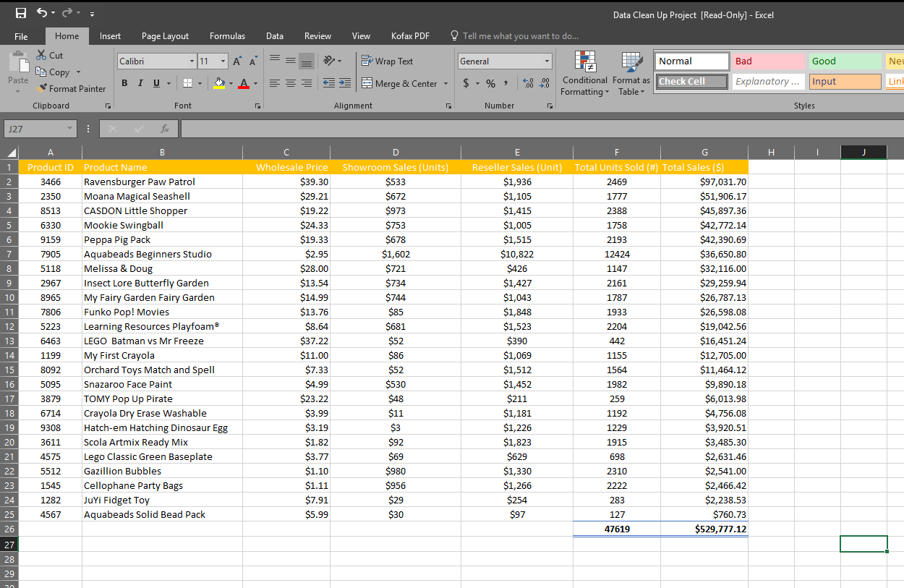The image size is (904, 588).
Task: Apply the Explanatory cell style
Action: [x=769, y=82]
